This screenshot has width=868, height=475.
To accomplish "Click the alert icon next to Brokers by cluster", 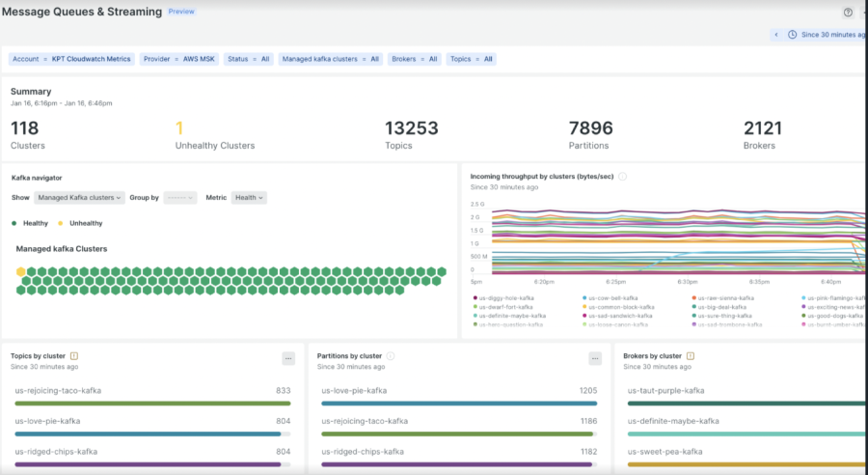I will tap(691, 356).
